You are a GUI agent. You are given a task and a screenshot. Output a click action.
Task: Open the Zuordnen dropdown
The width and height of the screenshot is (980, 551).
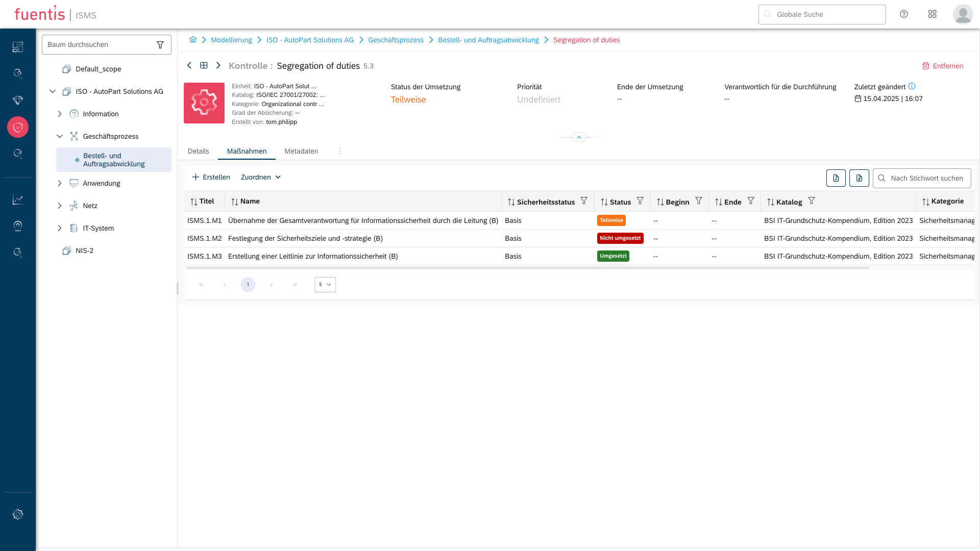261,177
